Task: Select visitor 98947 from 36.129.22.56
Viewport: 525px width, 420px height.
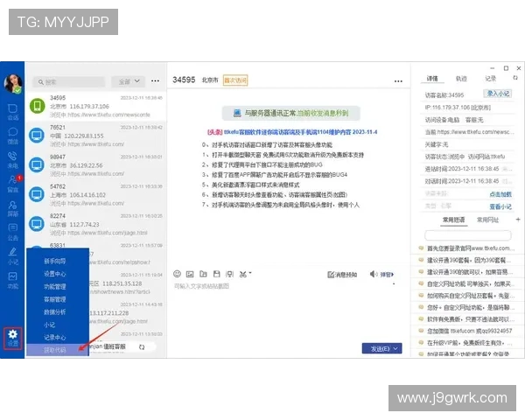Action: tap(96, 165)
